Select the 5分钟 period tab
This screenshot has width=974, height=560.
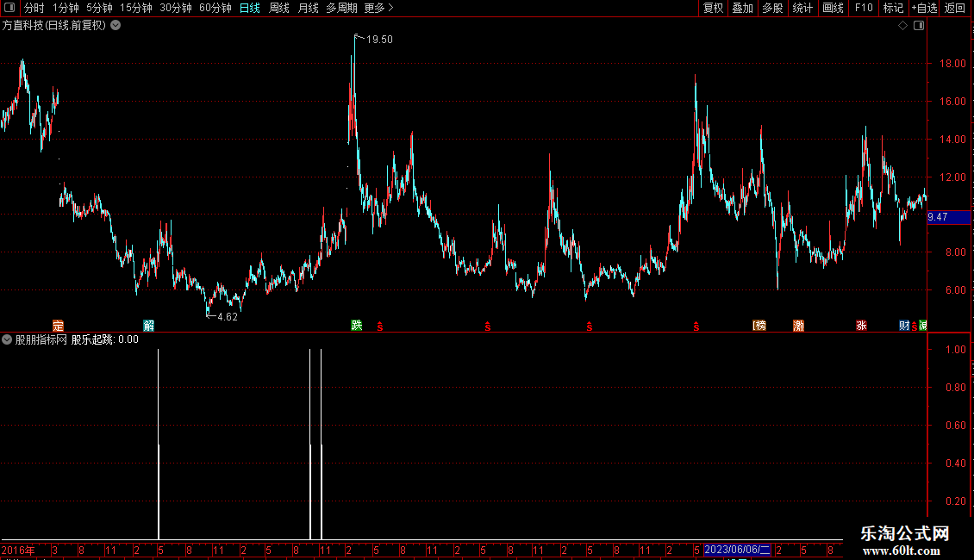point(99,8)
